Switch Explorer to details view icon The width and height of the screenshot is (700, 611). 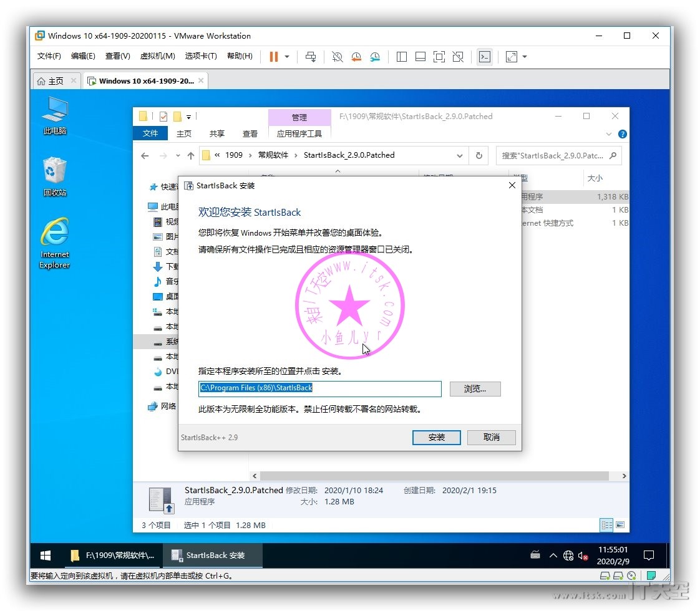coord(606,524)
